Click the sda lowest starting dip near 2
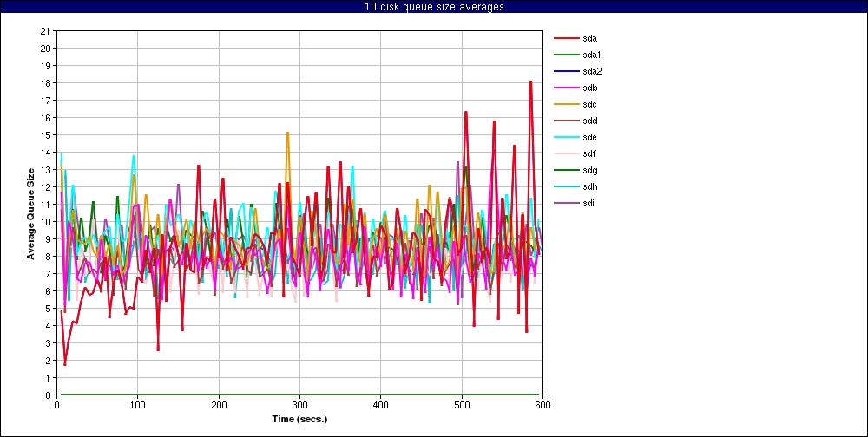Viewport: 868px width, 437px height. pos(65,364)
